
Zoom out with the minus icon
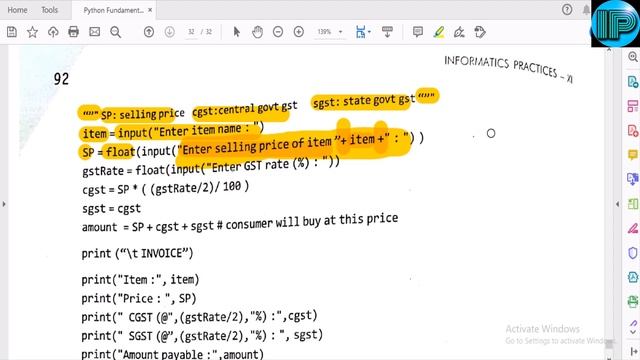(x=278, y=32)
